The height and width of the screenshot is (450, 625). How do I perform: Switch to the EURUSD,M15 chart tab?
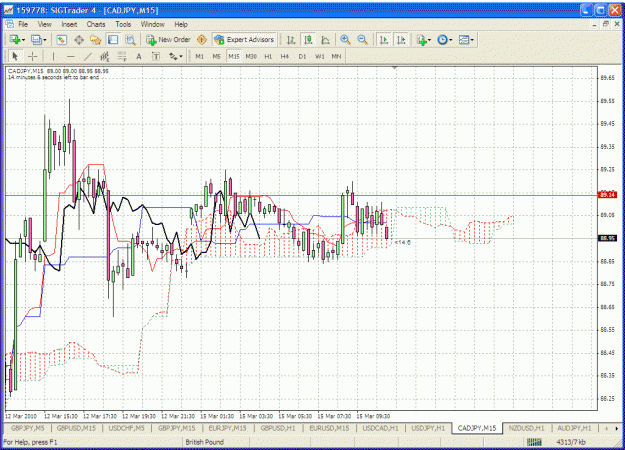[329, 428]
